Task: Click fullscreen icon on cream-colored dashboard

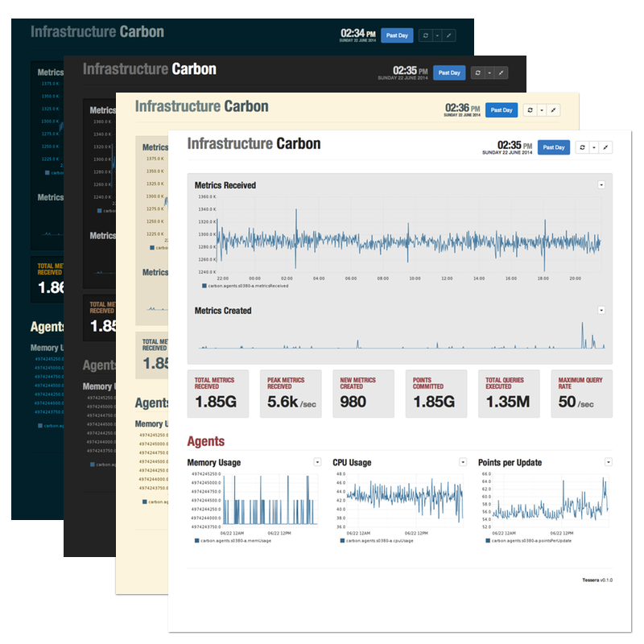Action: point(554,110)
